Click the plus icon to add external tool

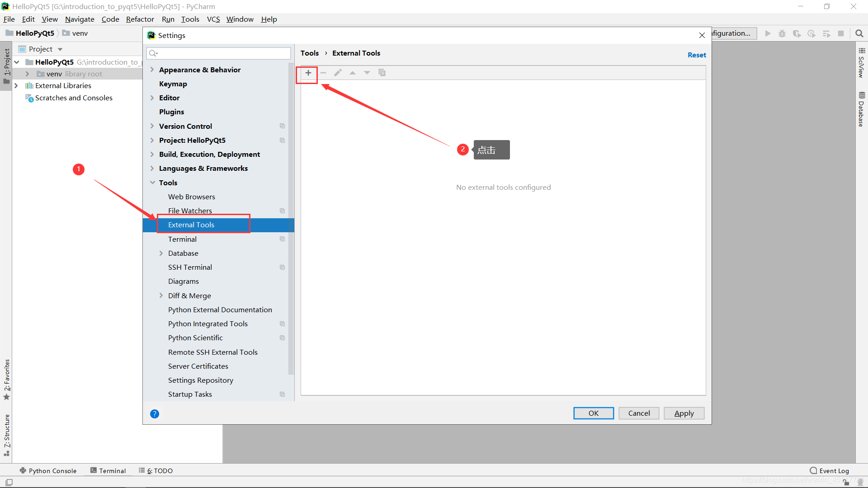click(308, 73)
